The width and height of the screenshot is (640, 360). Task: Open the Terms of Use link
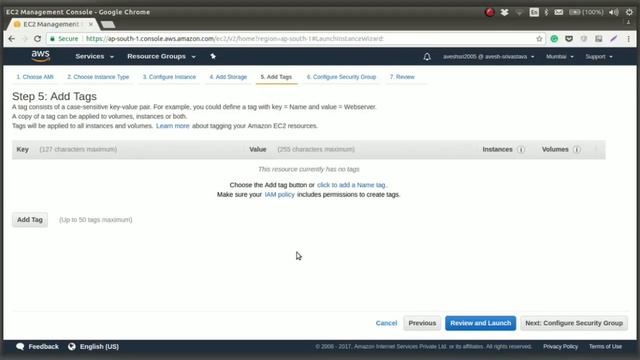pyautogui.click(x=605, y=347)
